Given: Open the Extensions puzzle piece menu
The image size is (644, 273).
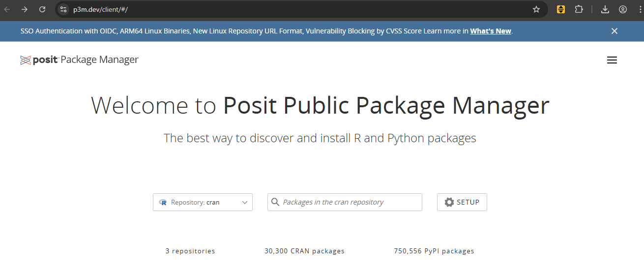Looking at the screenshot, I should [x=579, y=9].
